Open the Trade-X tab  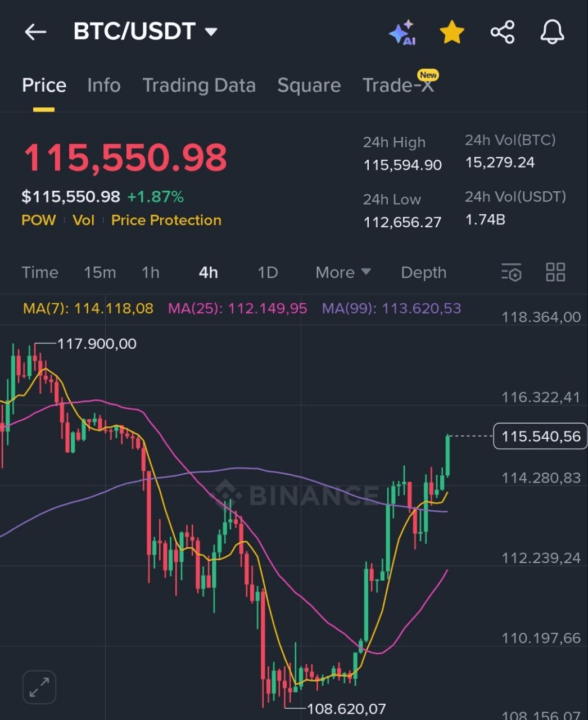click(x=399, y=85)
